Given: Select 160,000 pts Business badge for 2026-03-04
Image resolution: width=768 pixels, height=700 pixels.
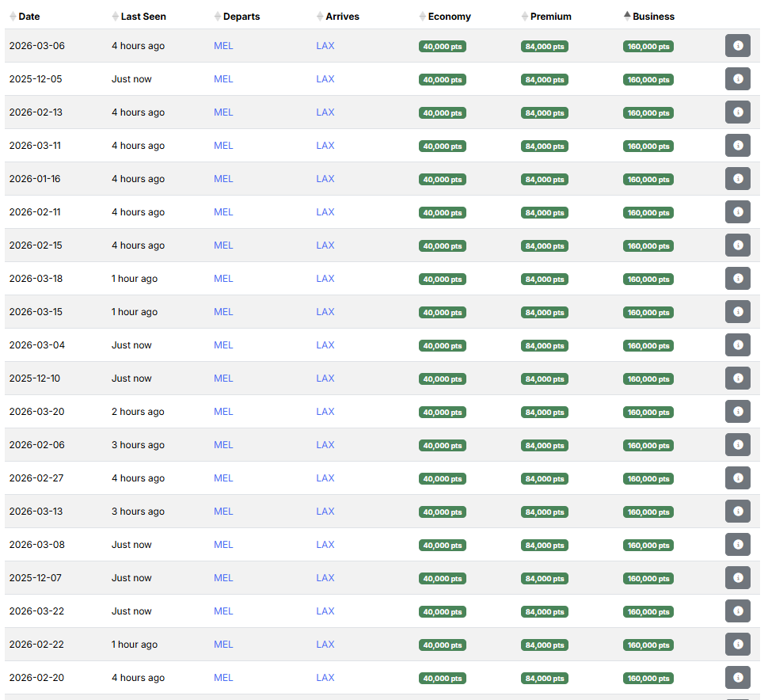Looking at the screenshot, I should [648, 346].
